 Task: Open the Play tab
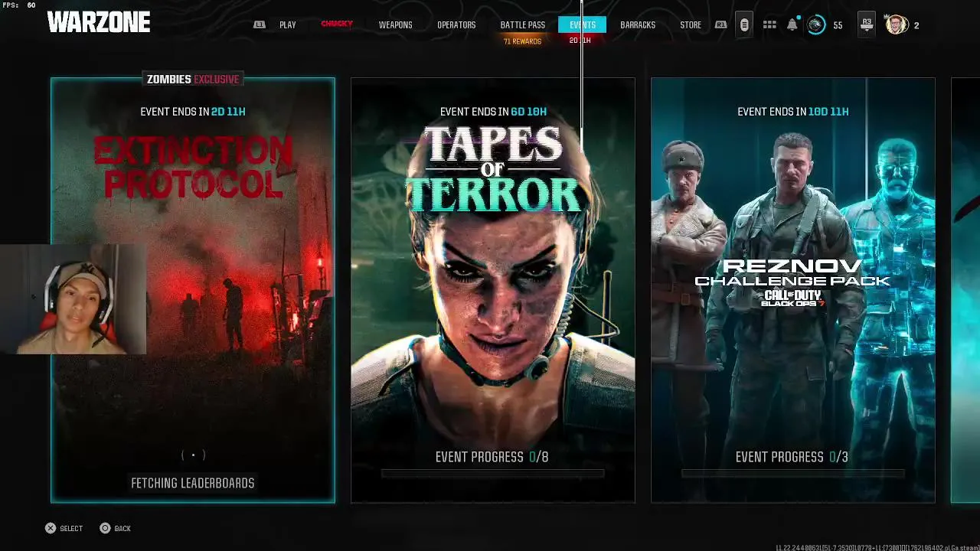(x=288, y=25)
